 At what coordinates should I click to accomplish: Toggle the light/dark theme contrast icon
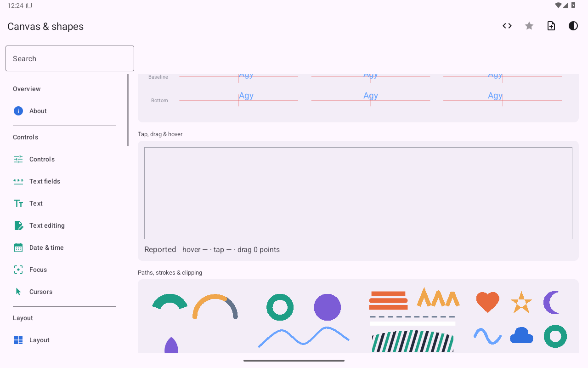573,26
